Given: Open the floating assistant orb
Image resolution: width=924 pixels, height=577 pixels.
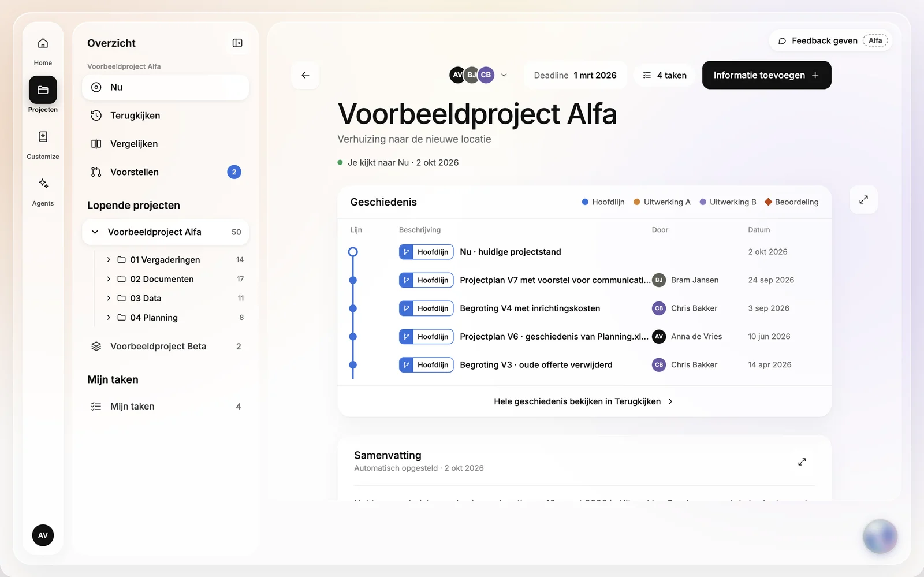Looking at the screenshot, I should click(x=880, y=536).
